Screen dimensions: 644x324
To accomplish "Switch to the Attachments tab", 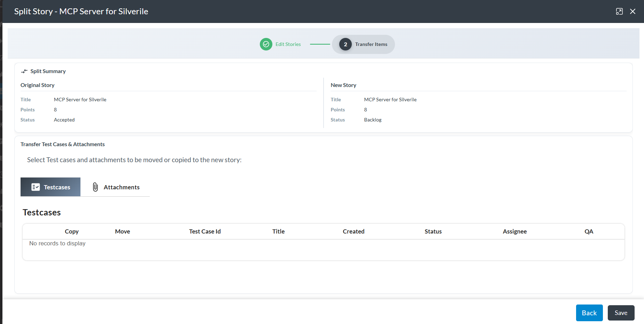I will pos(115,187).
